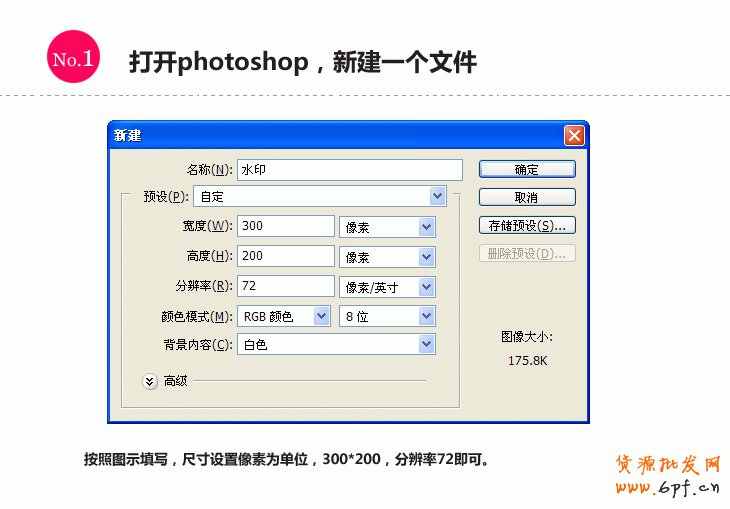730x509 pixels.
Task: Expand the 背景内容 dropdown showing 白色
Action: pos(336,345)
